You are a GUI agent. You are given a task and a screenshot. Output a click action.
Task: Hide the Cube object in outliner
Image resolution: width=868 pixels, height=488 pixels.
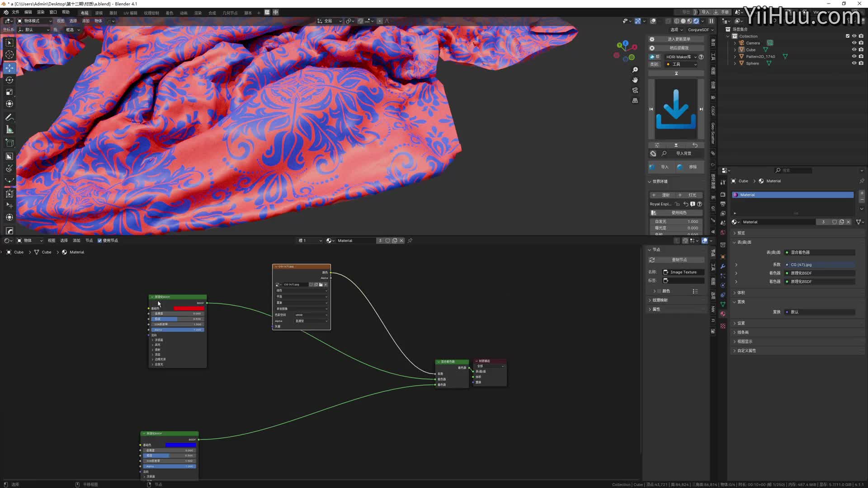coord(854,50)
